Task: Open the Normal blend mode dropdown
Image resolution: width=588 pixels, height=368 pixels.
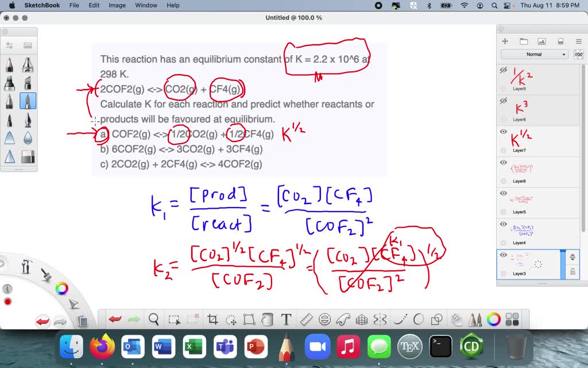Action: (x=534, y=54)
